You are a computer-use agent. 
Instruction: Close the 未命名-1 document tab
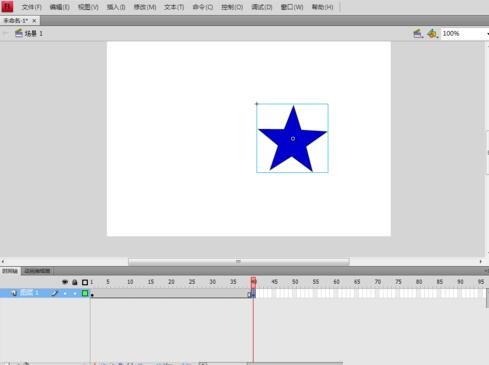34,21
